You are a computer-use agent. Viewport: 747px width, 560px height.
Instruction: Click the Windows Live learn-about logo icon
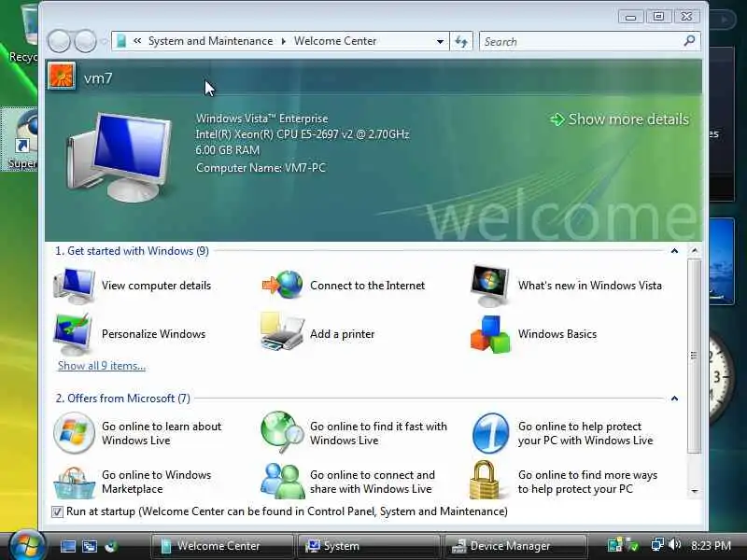74,433
